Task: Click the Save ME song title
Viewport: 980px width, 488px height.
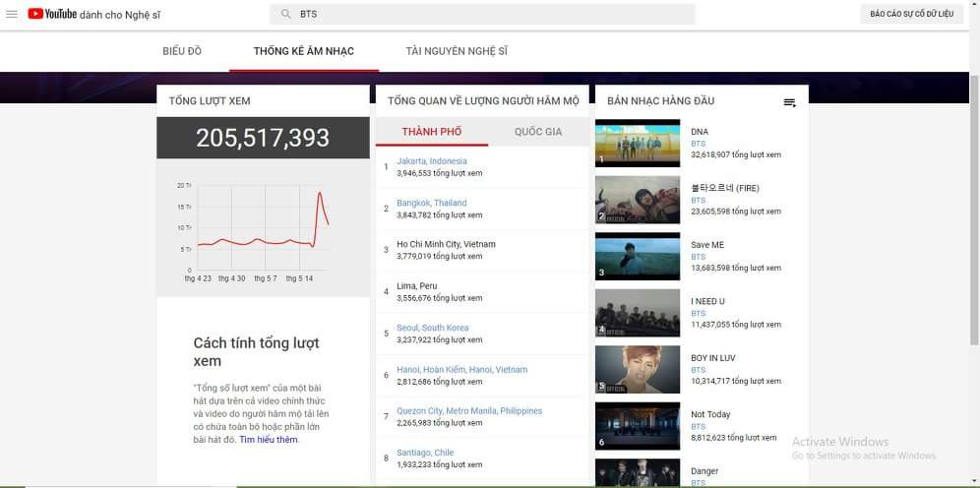Action: tap(707, 245)
